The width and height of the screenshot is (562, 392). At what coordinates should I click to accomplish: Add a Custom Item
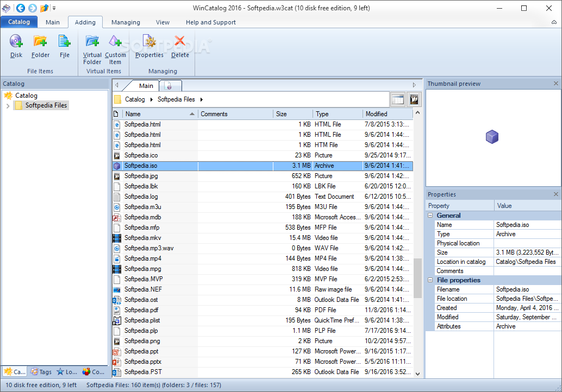click(x=115, y=49)
